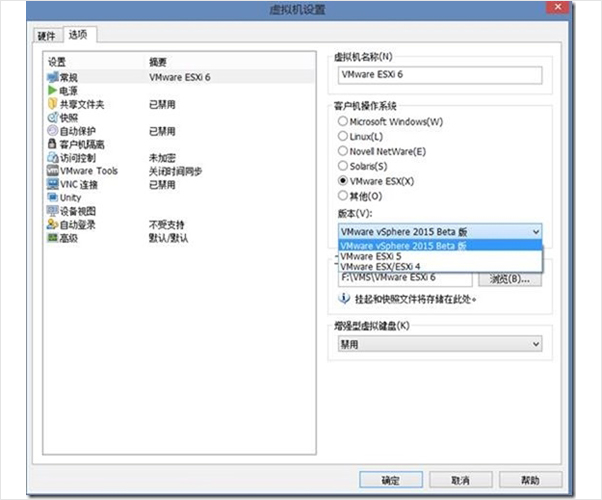Image resolution: width=602 pixels, height=500 pixels.
Task: Select the 共享文件夹 row label
Action: tap(82, 104)
